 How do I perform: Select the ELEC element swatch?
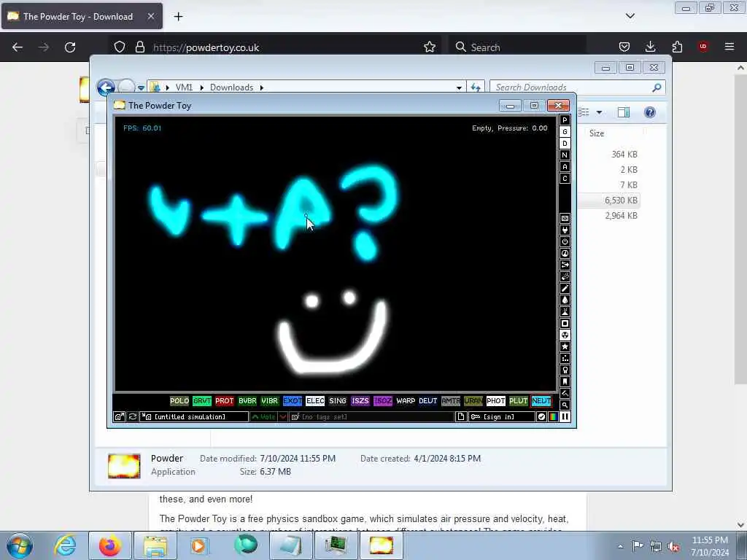tap(315, 401)
